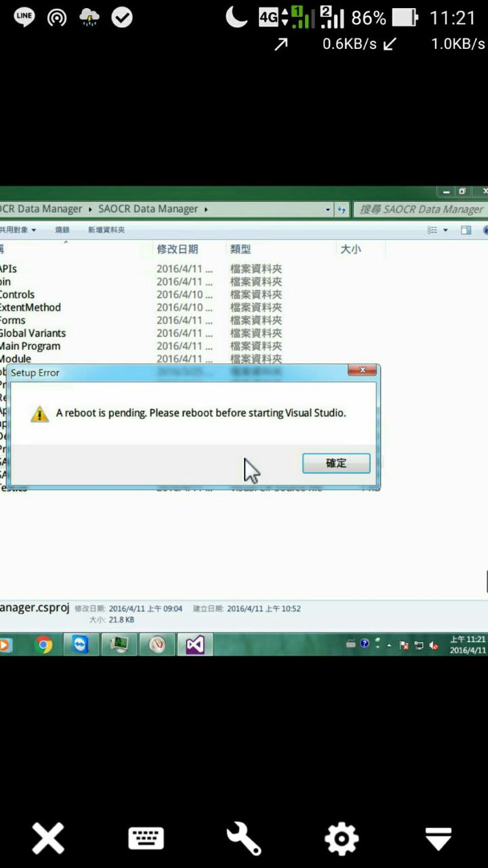This screenshot has width=488, height=868.
Task: Toggle the preview pane icon in Explorer toolbar
Action: click(466, 230)
